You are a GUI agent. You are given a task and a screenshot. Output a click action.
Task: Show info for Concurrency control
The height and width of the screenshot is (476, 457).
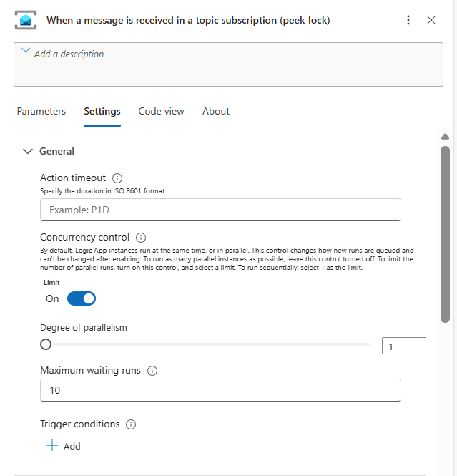(x=141, y=238)
